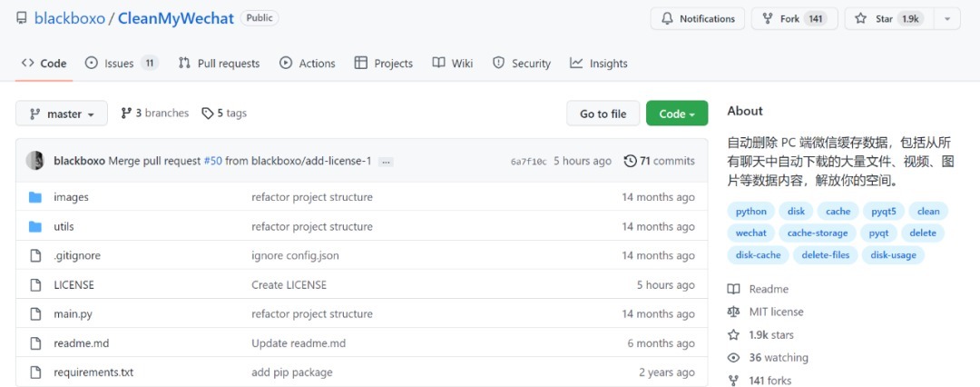
Task: Open the master branch dropdown
Action: 62,114
